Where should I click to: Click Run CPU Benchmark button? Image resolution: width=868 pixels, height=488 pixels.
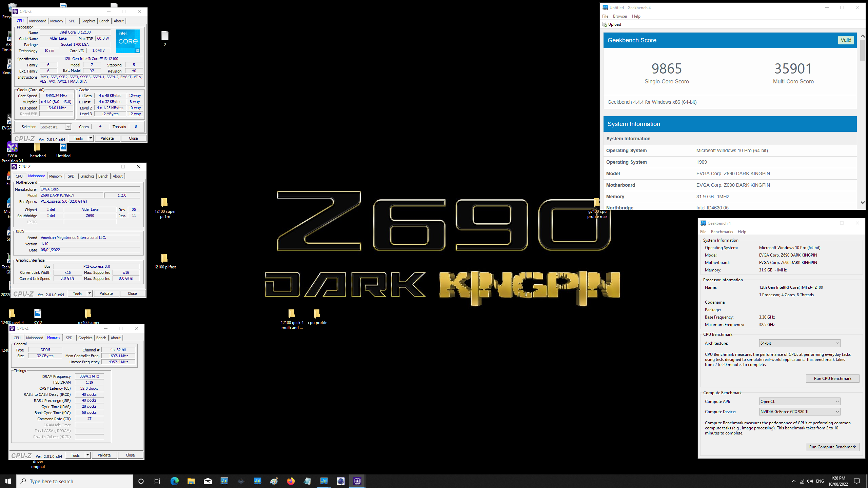coord(832,379)
